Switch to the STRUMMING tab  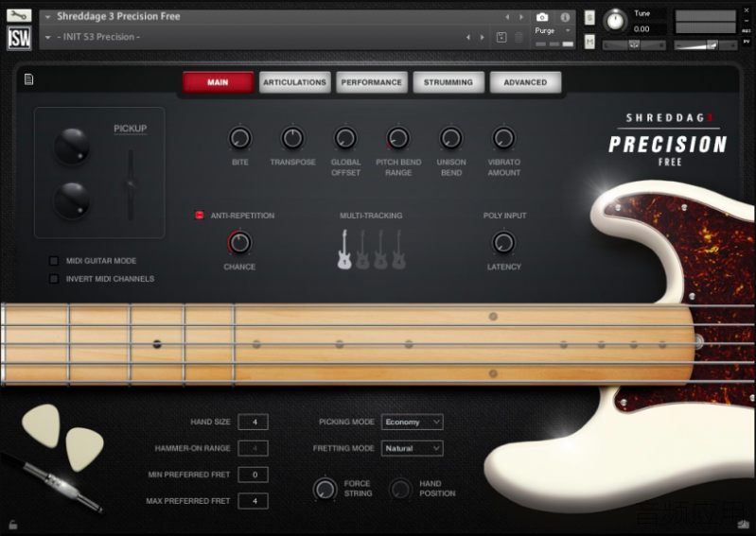[x=448, y=82]
